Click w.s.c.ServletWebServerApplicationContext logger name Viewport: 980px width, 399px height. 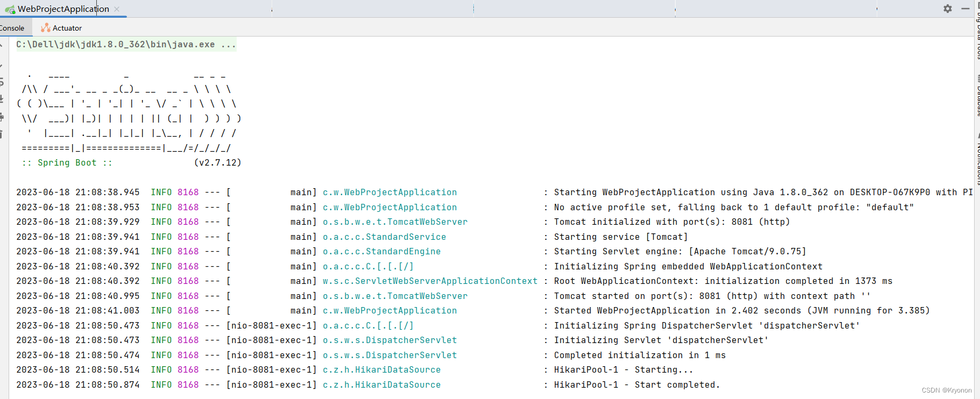click(430, 281)
